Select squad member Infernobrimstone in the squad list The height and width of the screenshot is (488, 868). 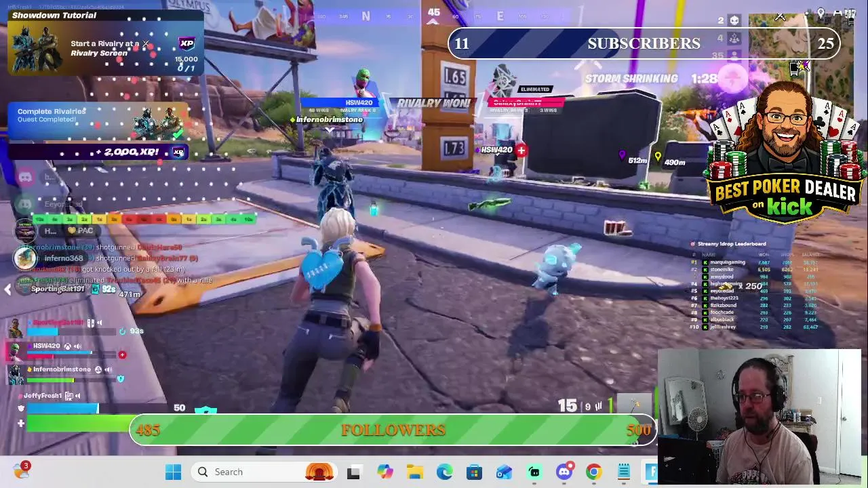point(62,370)
